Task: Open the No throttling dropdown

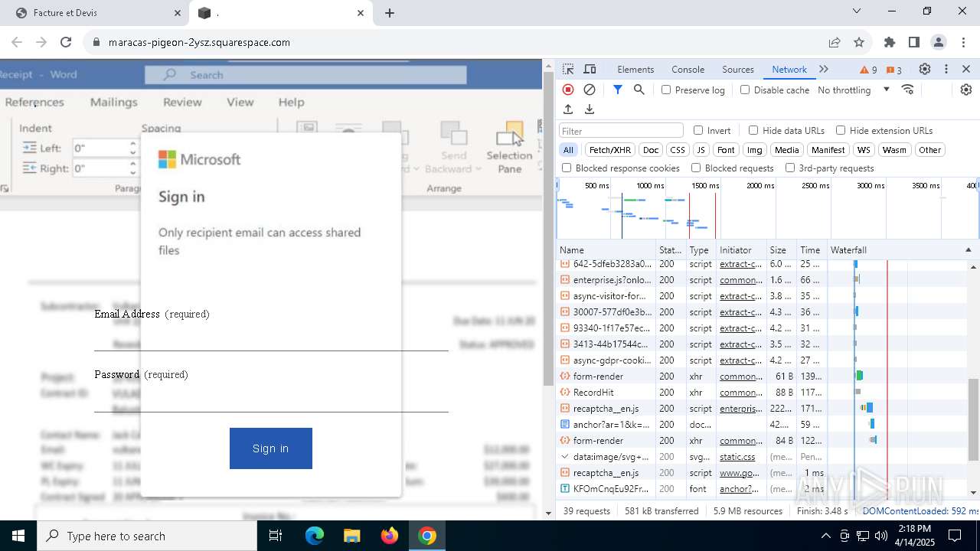Action: [x=854, y=90]
